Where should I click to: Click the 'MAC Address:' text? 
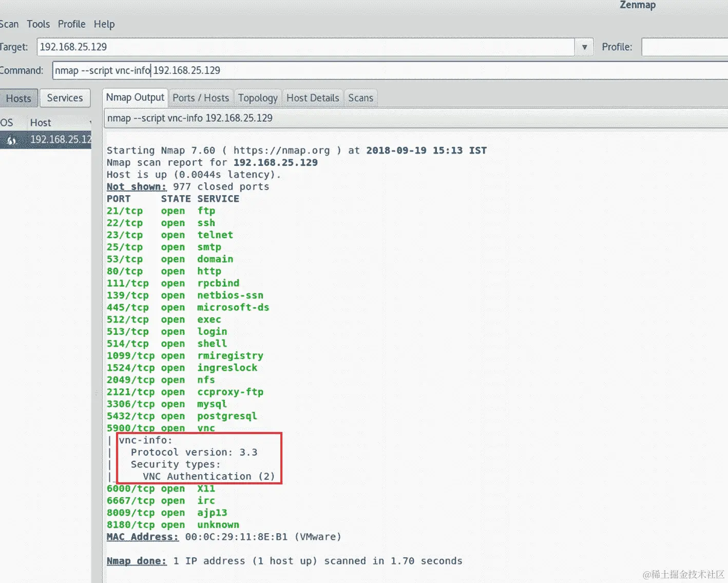point(143,537)
